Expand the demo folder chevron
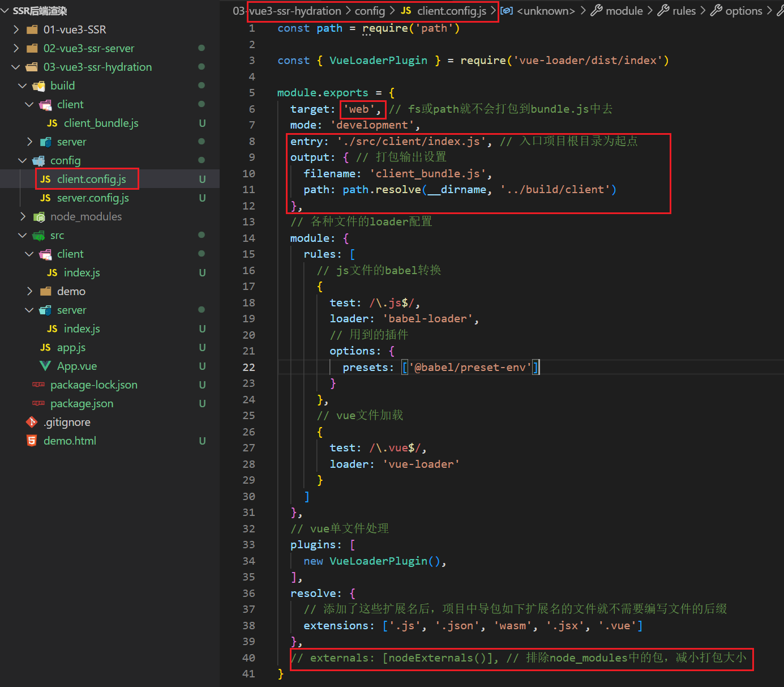The height and width of the screenshot is (687, 784). [29, 291]
